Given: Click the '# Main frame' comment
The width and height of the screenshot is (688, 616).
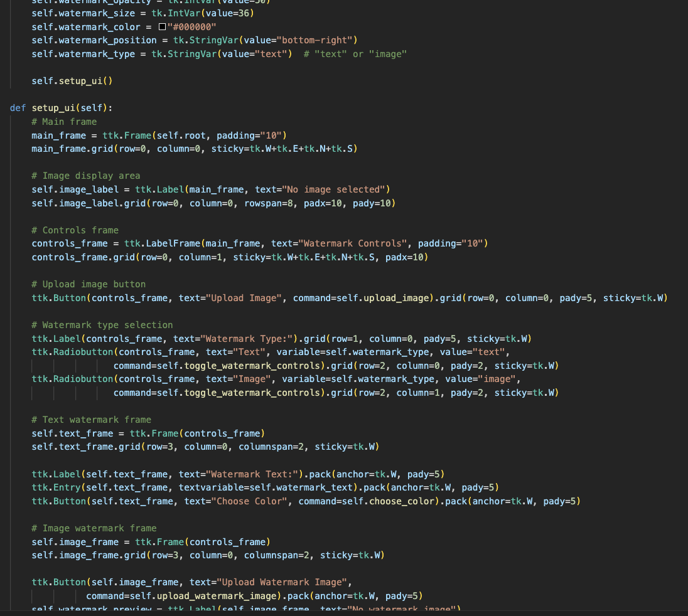Looking at the screenshot, I should [x=64, y=122].
